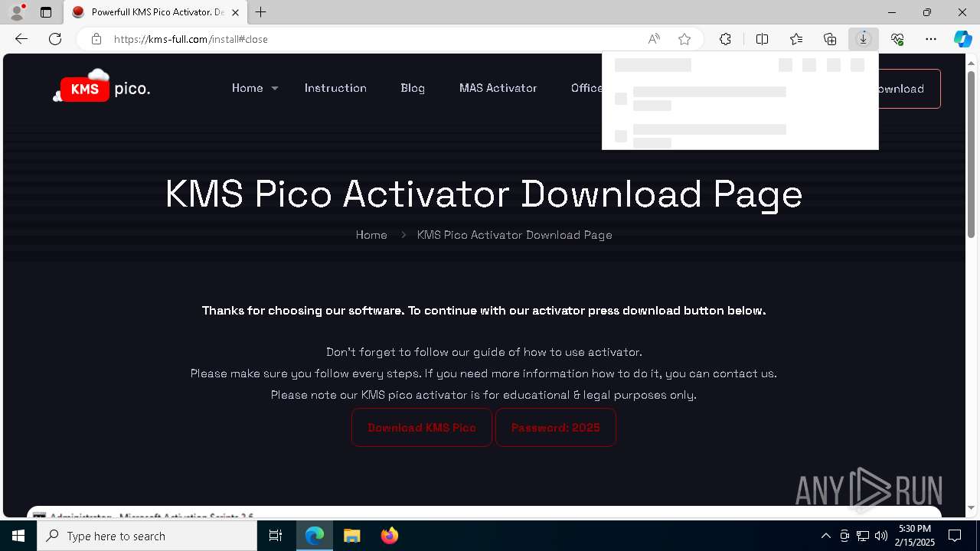
Task: Open the Extensions puzzle icon
Action: (725, 39)
